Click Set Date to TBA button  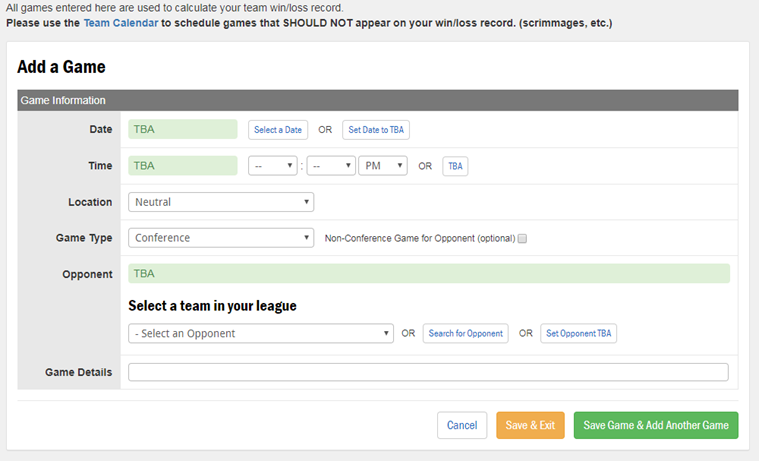coord(376,130)
